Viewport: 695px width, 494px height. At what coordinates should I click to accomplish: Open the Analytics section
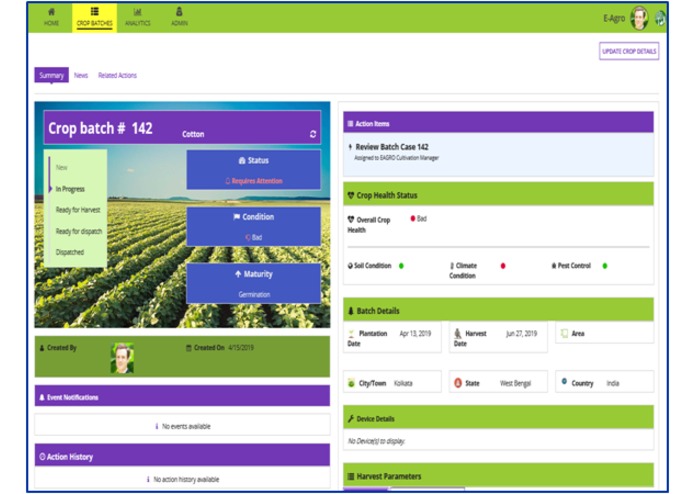(137, 17)
